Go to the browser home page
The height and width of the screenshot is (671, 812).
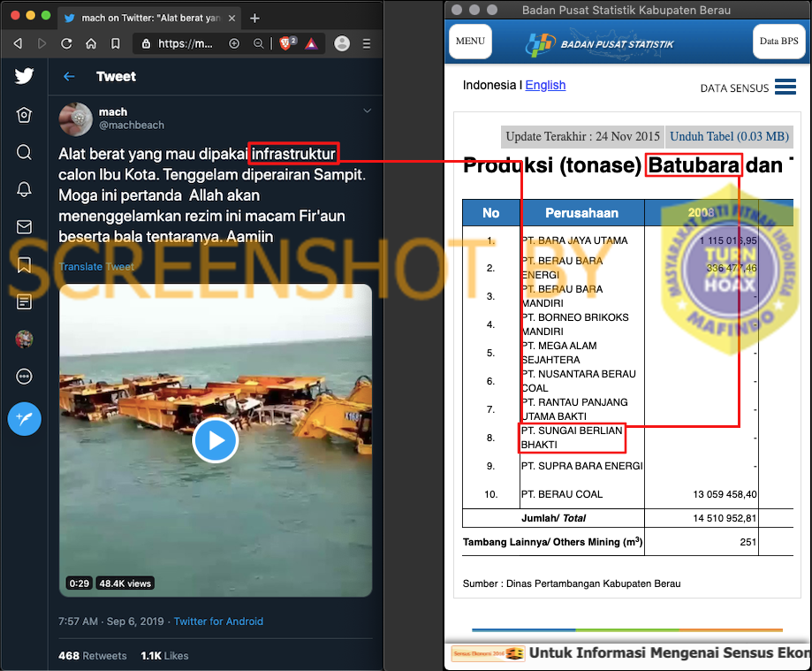[x=91, y=43]
